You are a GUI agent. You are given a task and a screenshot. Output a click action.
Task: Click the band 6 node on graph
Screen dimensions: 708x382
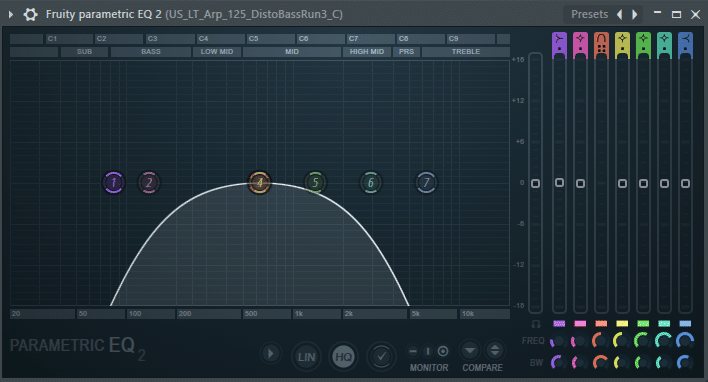point(371,183)
